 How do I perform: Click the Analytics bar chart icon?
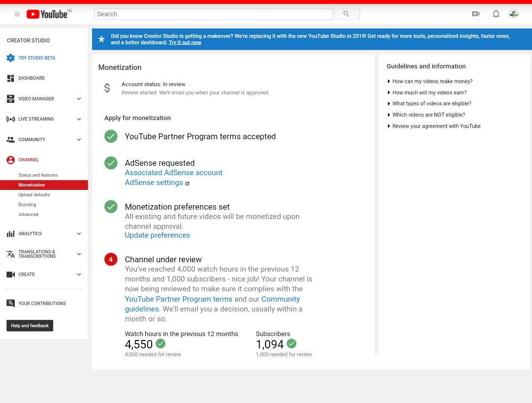(x=10, y=234)
